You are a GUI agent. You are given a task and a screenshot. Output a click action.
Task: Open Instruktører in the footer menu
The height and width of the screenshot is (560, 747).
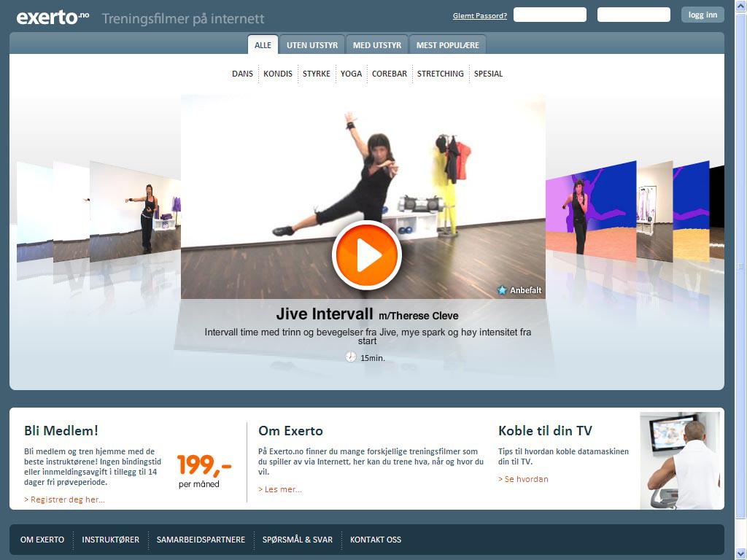pyautogui.click(x=110, y=540)
